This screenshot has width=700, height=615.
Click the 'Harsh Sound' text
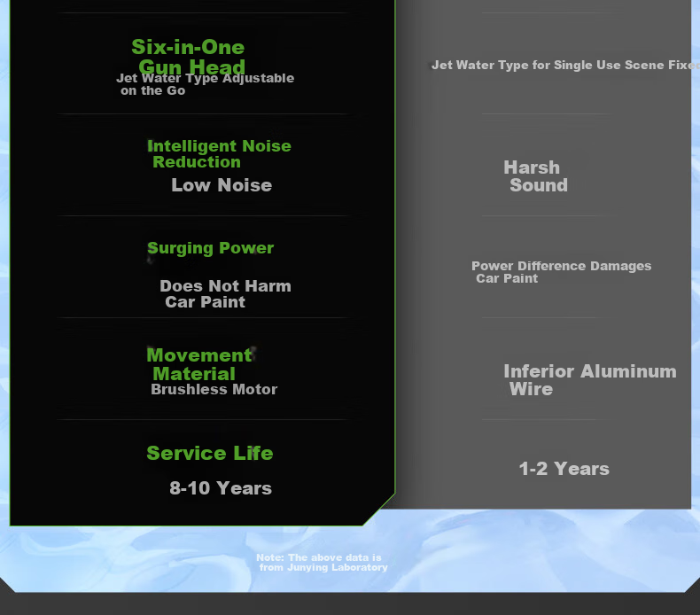click(536, 176)
